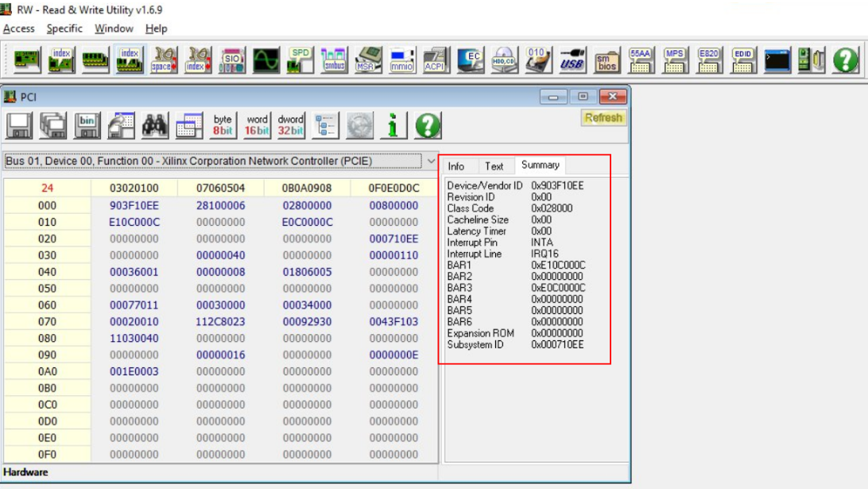
Task: Select the Summary tab
Action: click(541, 165)
